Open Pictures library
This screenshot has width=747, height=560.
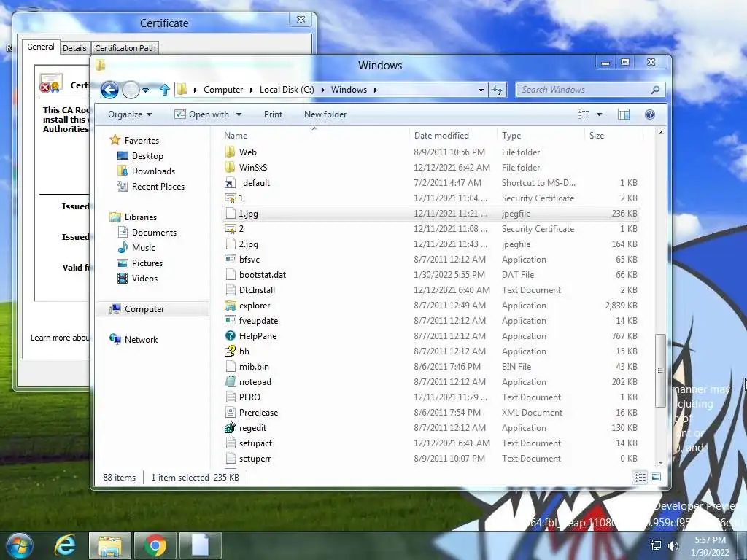tap(147, 262)
